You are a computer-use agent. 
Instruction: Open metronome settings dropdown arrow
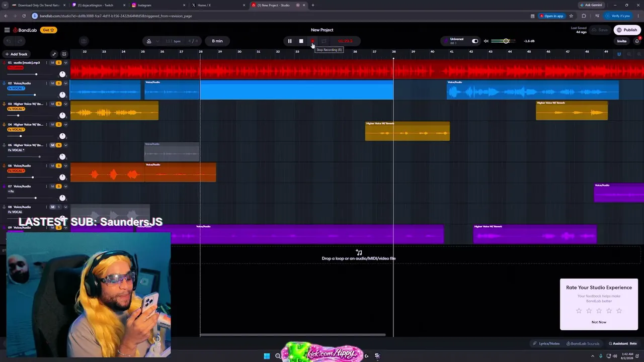click(x=157, y=41)
